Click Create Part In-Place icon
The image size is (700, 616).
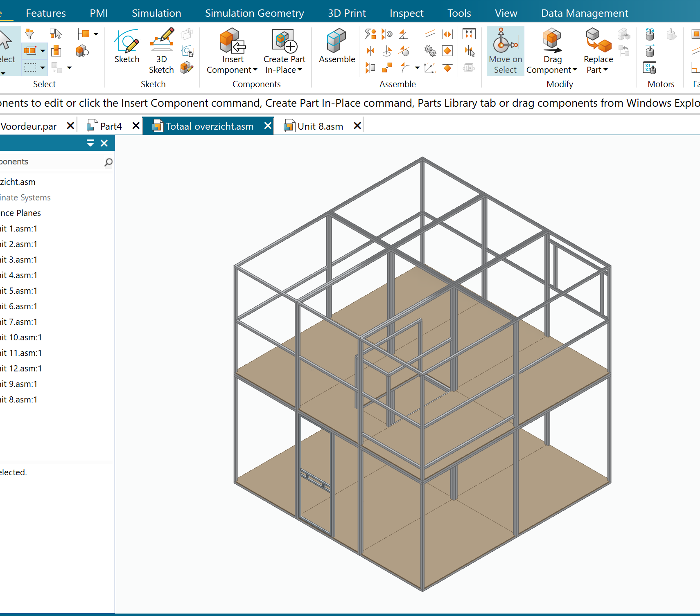click(x=284, y=42)
